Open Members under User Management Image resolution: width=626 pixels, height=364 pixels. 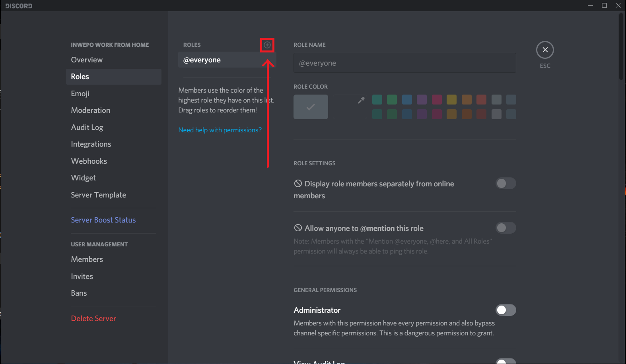point(87,259)
